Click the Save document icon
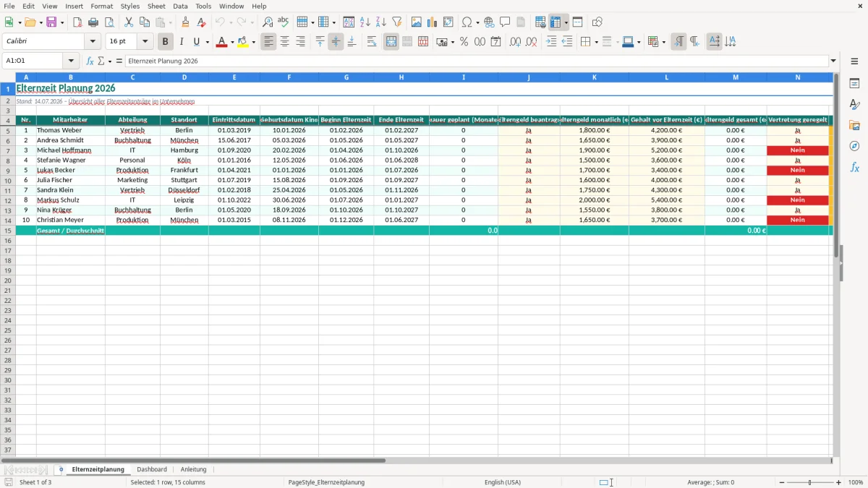Viewport: 868px width, 488px height. point(51,22)
